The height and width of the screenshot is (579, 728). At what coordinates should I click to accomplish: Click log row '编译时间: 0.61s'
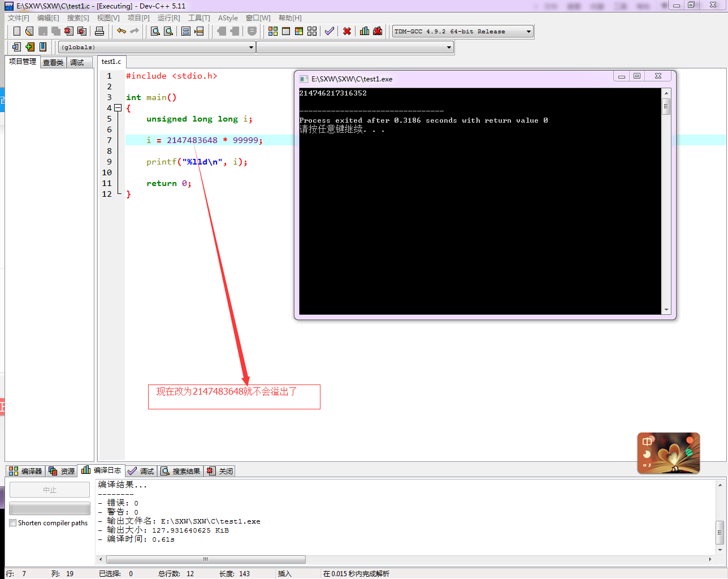(136, 539)
